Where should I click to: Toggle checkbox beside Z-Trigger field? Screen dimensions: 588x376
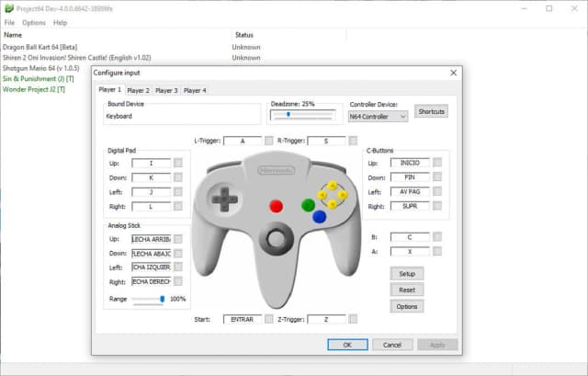[x=353, y=319]
